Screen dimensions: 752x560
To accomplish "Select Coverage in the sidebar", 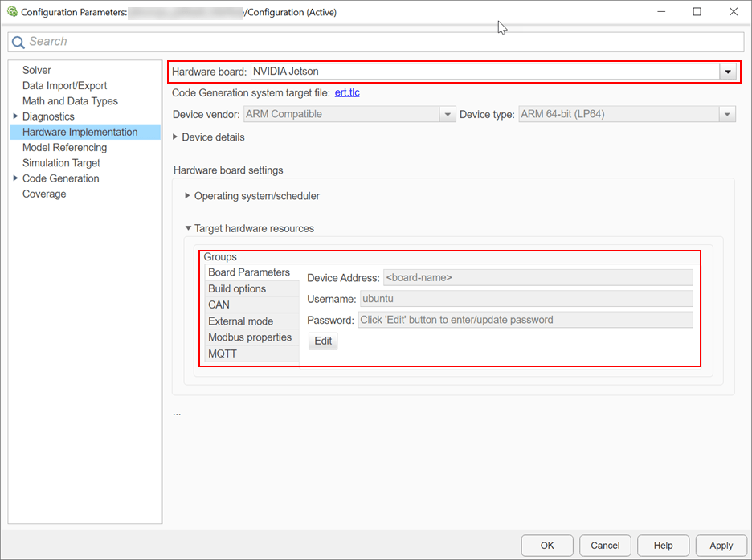I will pyautogui.click(x=44, y=194).
